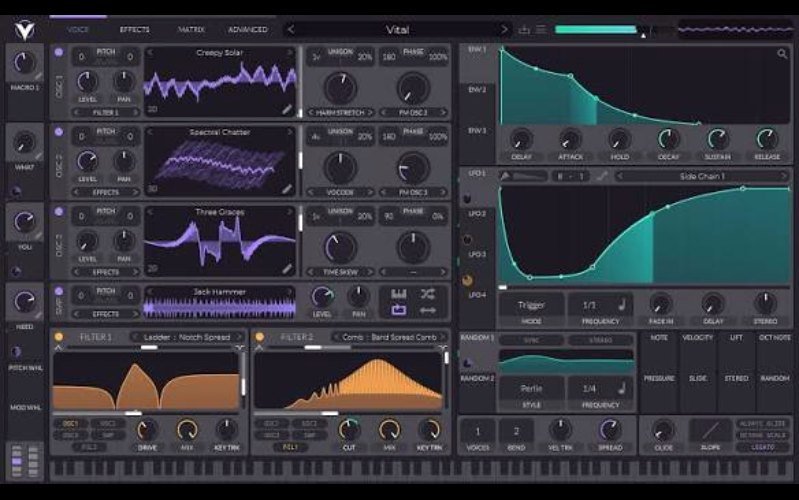This screenshot has height=500, width=799.
Task: Click the VELOCITY modulation source
Action: point(698,338)
